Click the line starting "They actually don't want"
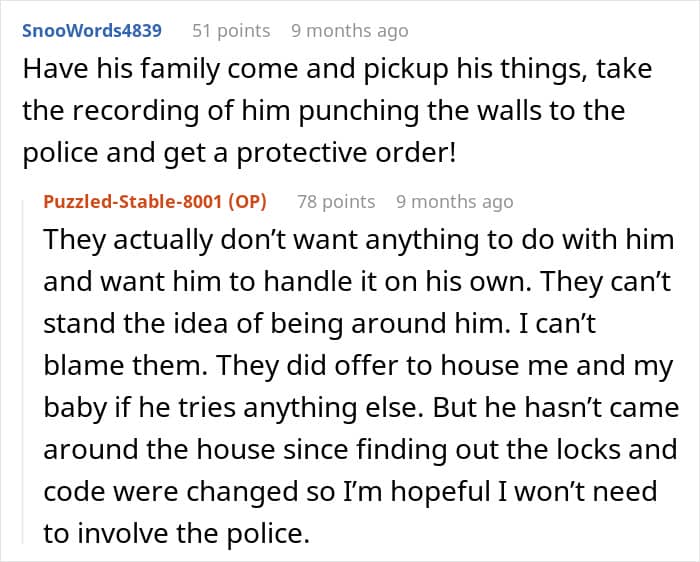 pos(359,241)
